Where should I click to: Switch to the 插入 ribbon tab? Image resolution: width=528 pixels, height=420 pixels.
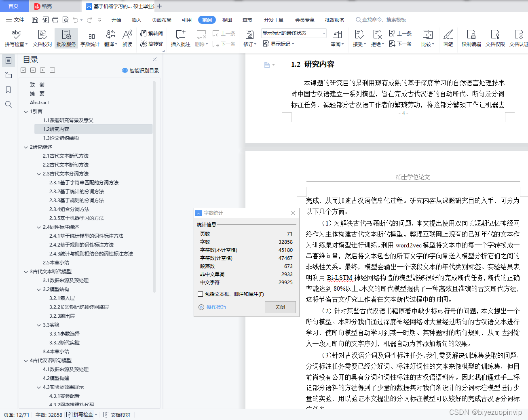(x=136, y=19)
